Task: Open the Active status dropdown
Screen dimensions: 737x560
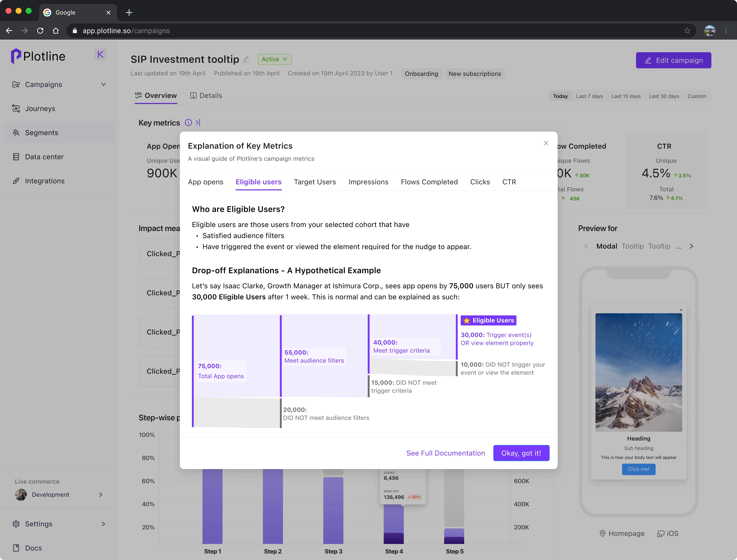Action: [x=274, y=59]
